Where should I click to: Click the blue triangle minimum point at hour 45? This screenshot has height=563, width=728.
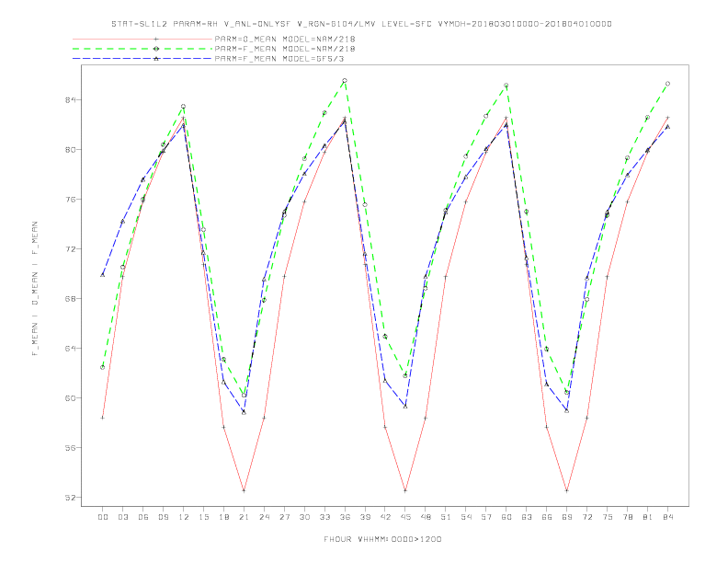[x=405, y=407]
